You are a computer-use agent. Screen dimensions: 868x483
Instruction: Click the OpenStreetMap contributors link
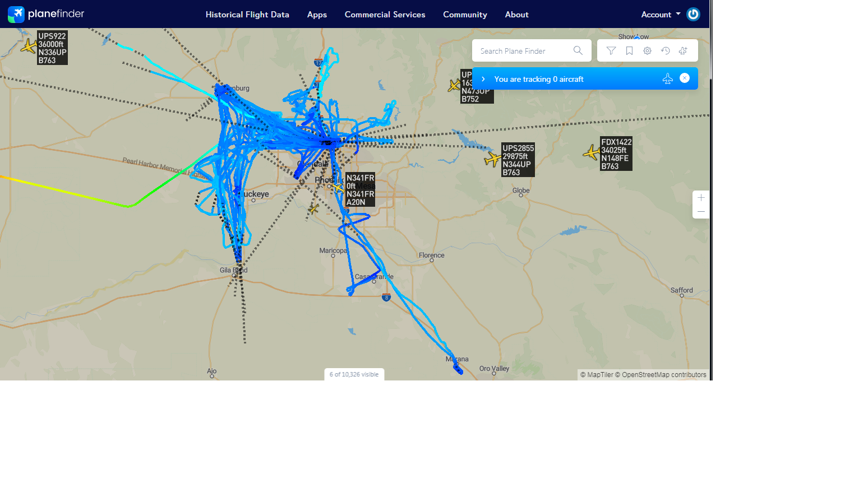(x=661, y=375)
